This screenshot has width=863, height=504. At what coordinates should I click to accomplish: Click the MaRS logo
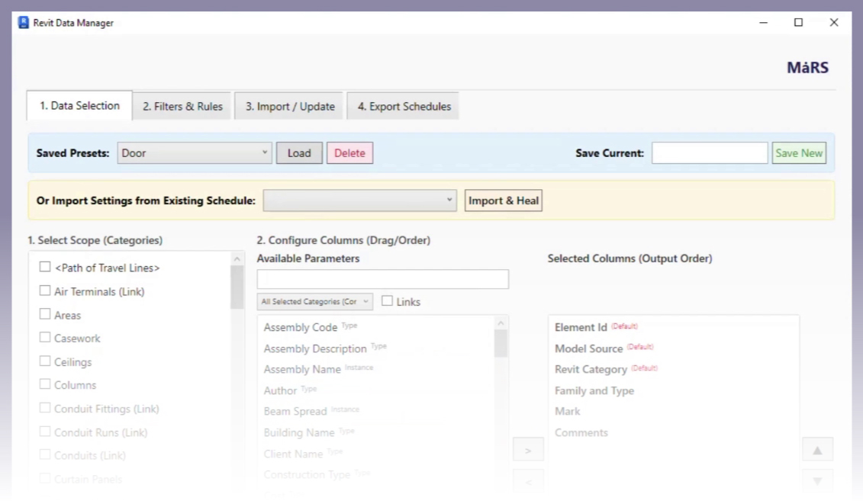click(x=807, y=68)
